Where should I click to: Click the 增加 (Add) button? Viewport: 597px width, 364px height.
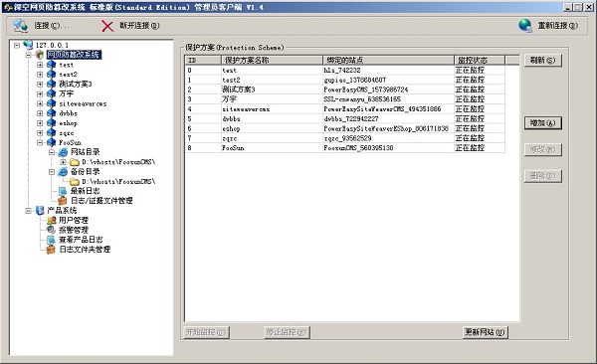(x=543, y=123)
